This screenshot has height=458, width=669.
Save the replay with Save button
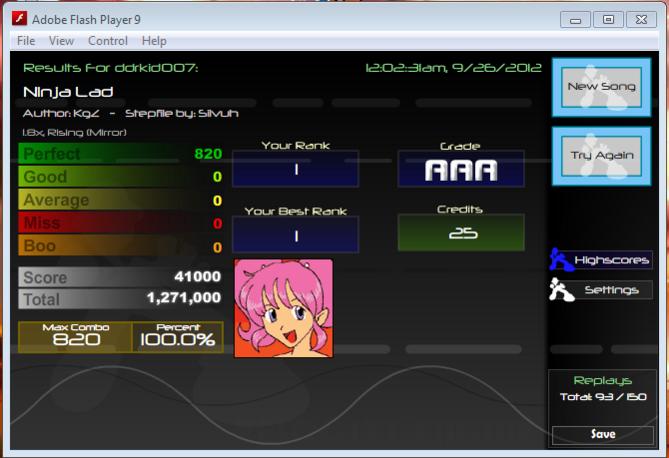(x=602, y=435)
